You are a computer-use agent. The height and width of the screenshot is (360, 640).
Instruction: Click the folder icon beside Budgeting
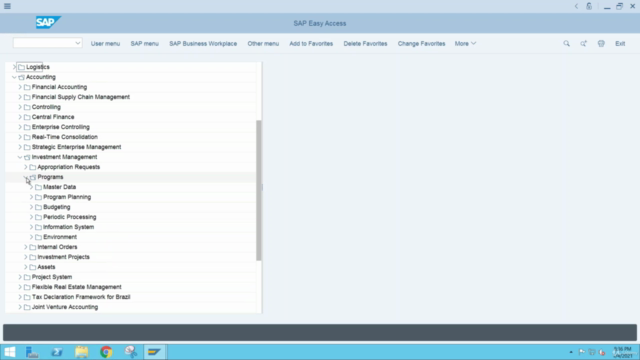(x=38, y=207)
